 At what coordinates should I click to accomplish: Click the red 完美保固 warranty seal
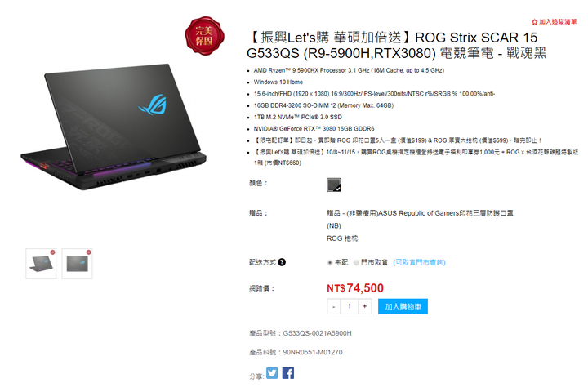204,36
